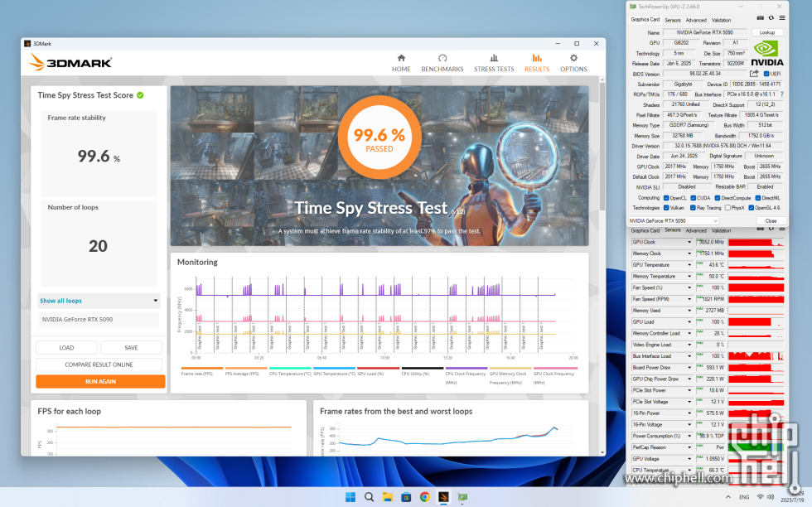Toggle the Ray Tracing checkbox
Viewport: 812px width, 507px height.
(x=693, y=208)
